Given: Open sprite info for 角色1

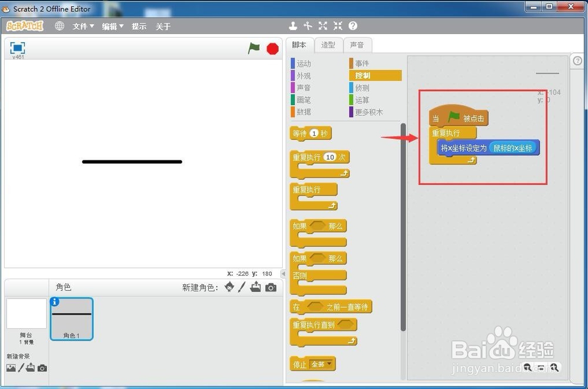Looking at the screenshot, I should pos(54,301).
